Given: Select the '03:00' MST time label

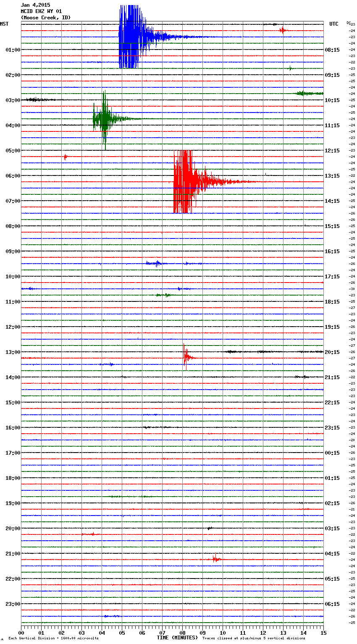Looking at the screenshot, I should (x=13, y=100).
